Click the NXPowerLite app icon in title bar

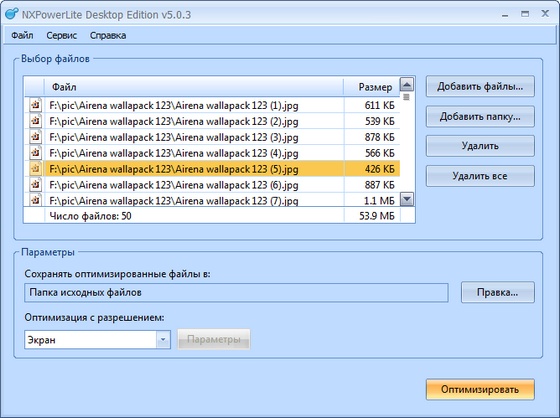[12, 14]
